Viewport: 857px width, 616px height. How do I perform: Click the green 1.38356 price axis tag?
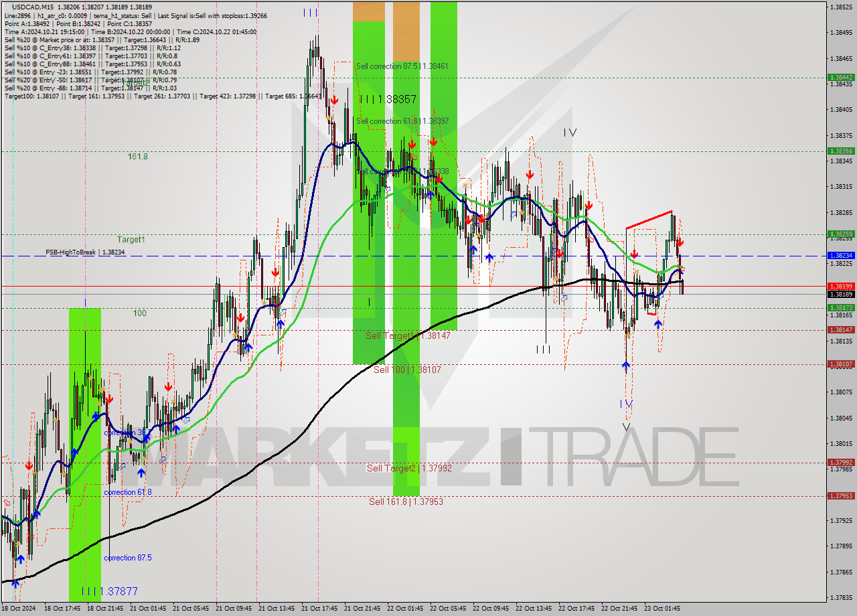(841, 151)
